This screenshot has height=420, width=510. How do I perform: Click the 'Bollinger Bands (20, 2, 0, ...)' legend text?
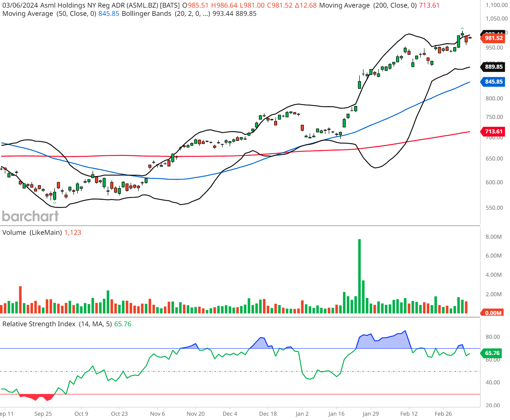pyautogui.click(x=166, y=14)
